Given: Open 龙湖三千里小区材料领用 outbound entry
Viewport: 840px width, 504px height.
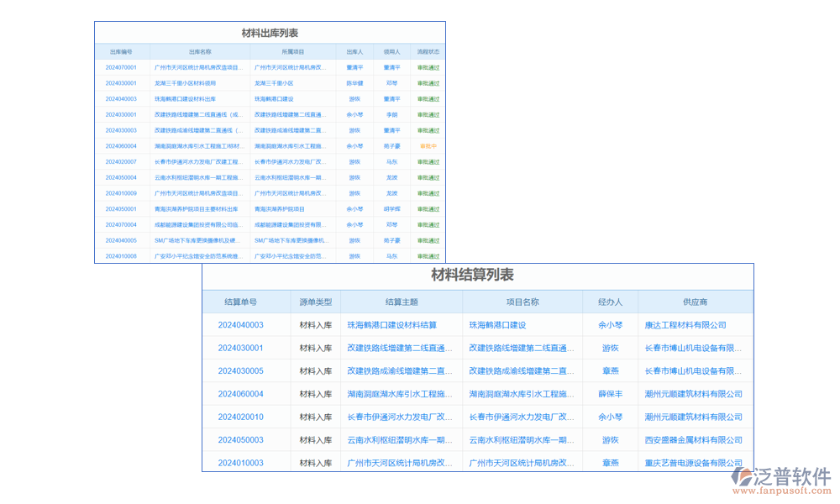Looking at the screenshot, I should pyautogui.click(x=185, y=83).
